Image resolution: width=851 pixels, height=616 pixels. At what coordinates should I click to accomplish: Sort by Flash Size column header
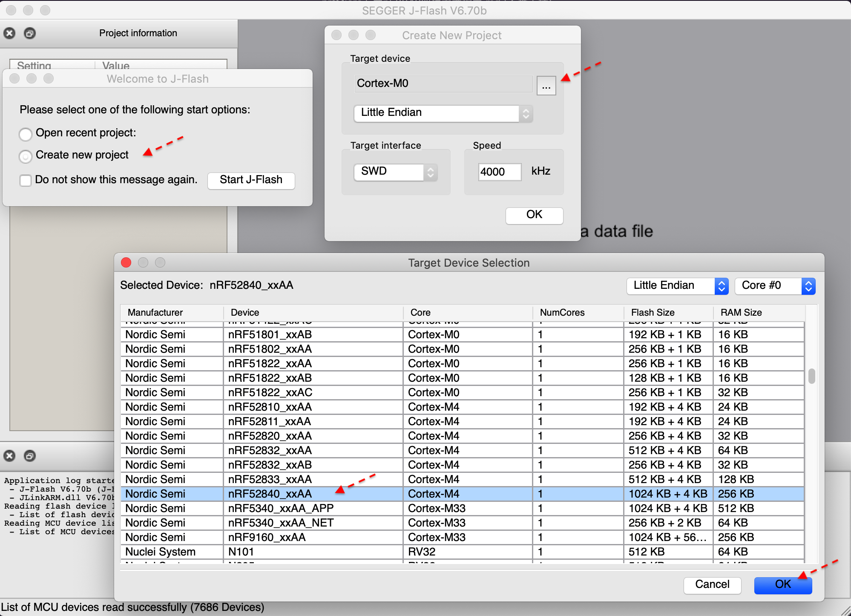pos(669,312)
